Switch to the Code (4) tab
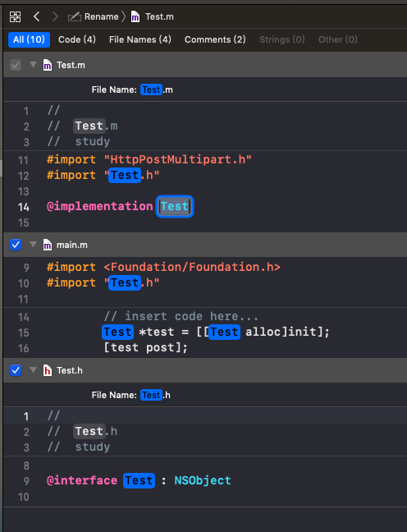 [x=77, y=39]
